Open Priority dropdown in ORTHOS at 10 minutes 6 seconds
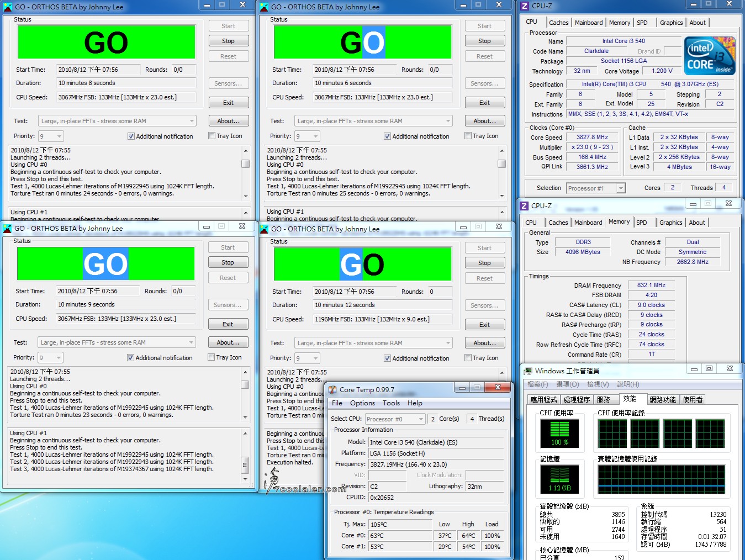The width and height of the screenshot is (745, 560). [307, 136]
